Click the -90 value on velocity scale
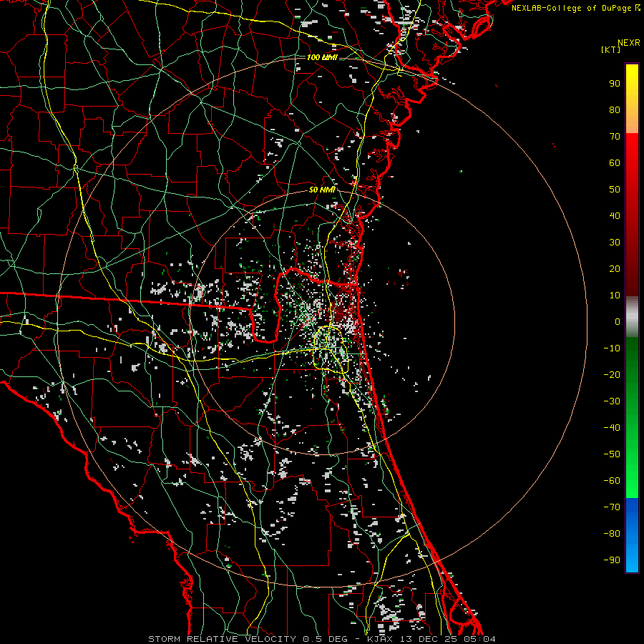Screen dimensions: 644x644 611,560
